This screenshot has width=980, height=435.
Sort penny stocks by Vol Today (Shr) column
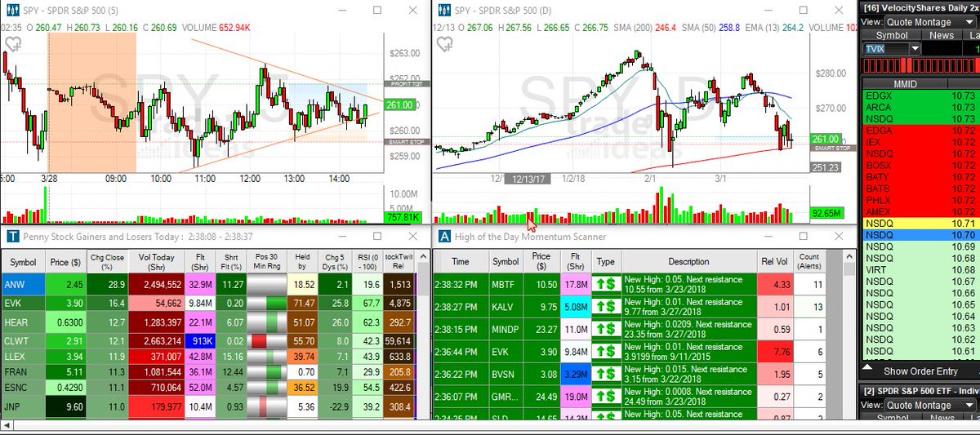(158, 262)
